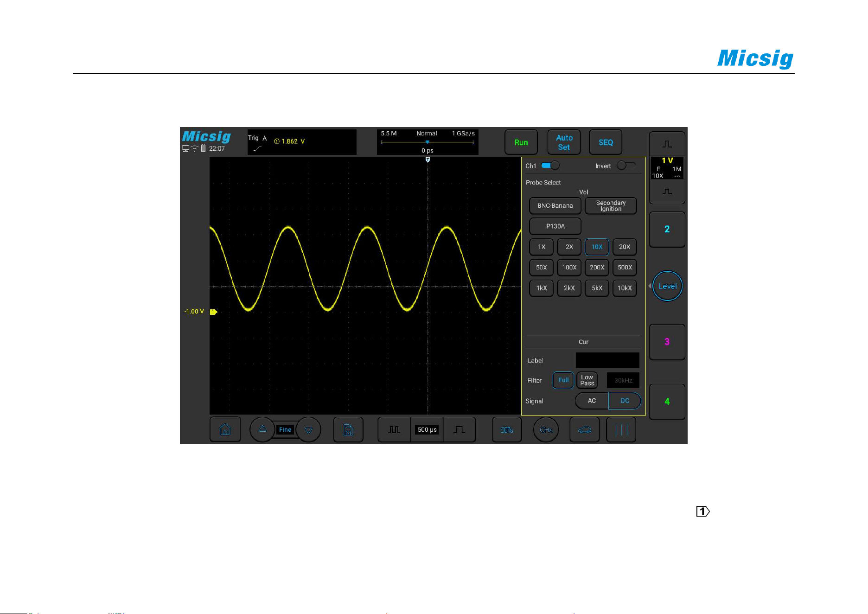The image size is (868, 614).
Task: Save waveform with the disk icon
Action: pos(348,429)
